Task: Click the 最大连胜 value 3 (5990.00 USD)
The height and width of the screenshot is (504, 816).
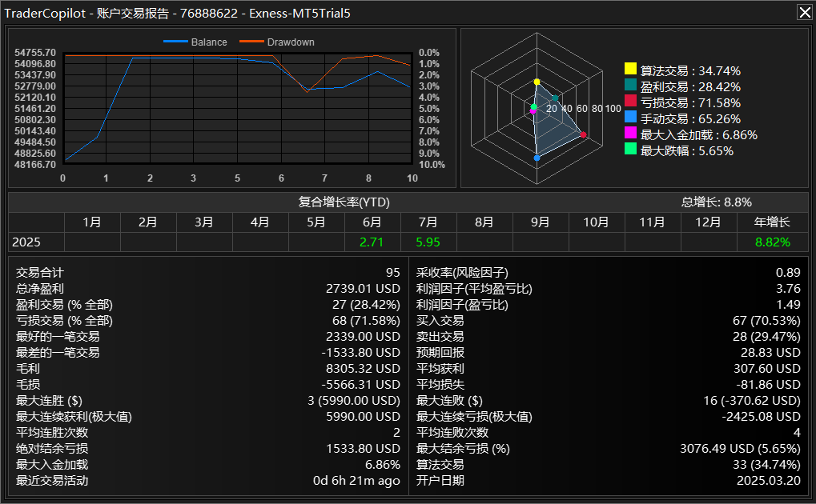Action: (x=354, y=401)
